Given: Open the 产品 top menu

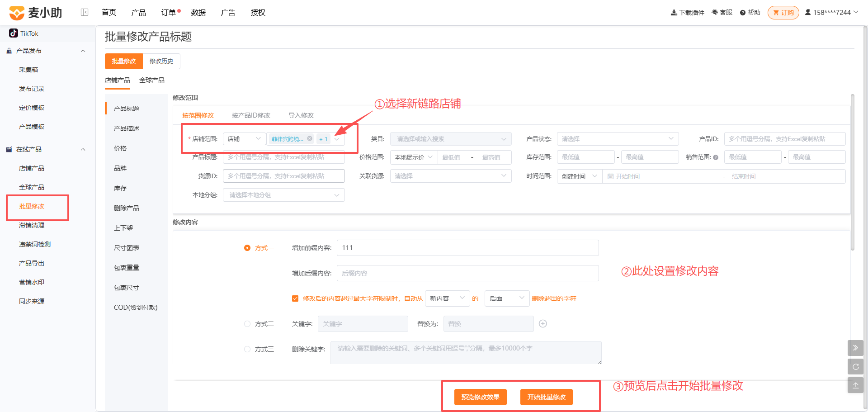Looking at the screenshot, I should (139, 13).
